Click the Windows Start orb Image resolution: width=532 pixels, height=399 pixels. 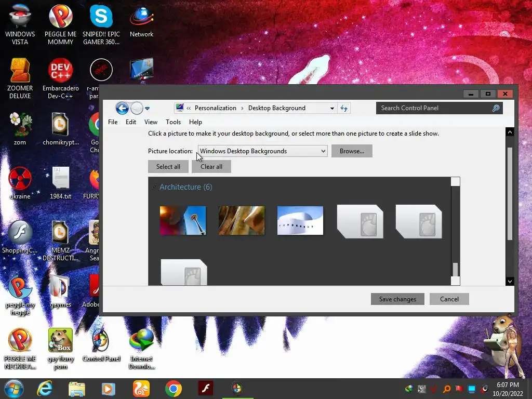click(x=14, y=389)
